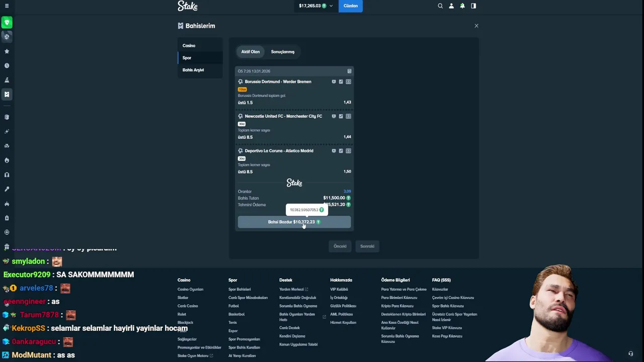Open My Bets ticket icon in sidebar
The width and height of the screenshot is (644, 362).
7,94
